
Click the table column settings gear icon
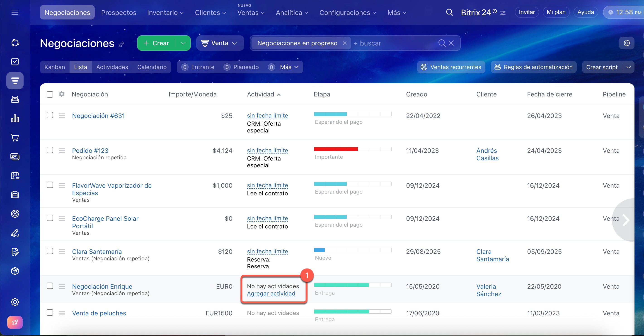pos(61,94)
